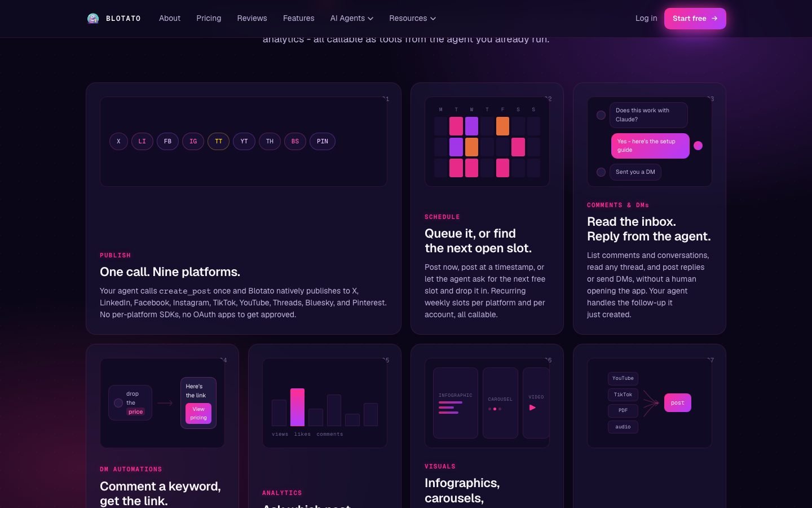Click the pink avatar dot beside setup guide reply
Image resolution: width=812 pixels, height=508 pixels.
(698, 146)
